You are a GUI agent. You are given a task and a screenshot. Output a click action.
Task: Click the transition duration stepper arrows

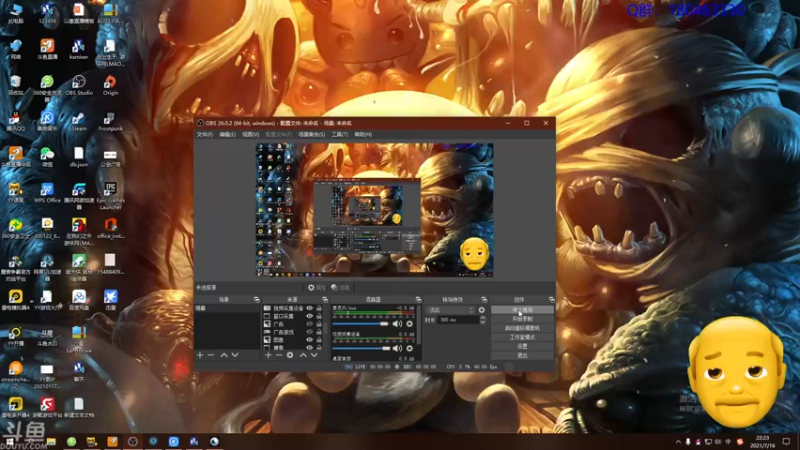(x=483, y=320)
